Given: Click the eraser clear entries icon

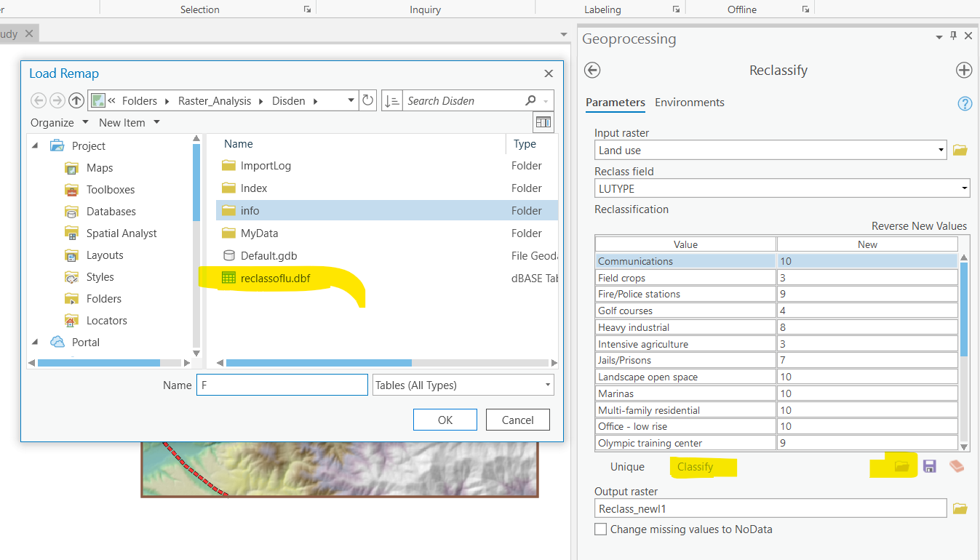Looking at the screenshot, I should click(957, 466).
